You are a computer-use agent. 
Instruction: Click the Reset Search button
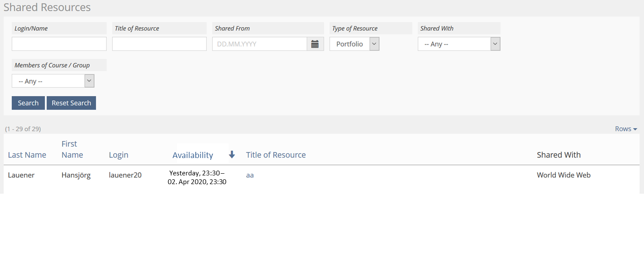(71, 103)
